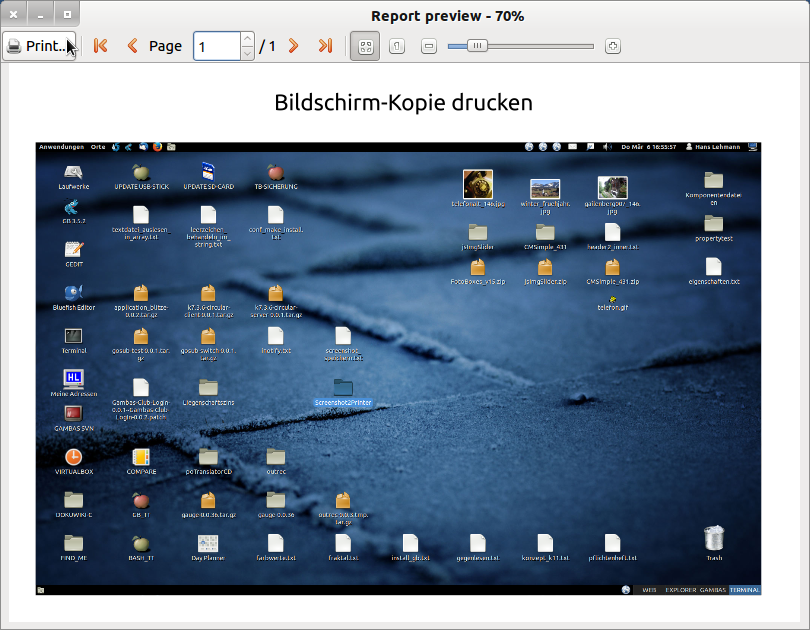Click the zoom icon right of the slider

tap(613, 46)
